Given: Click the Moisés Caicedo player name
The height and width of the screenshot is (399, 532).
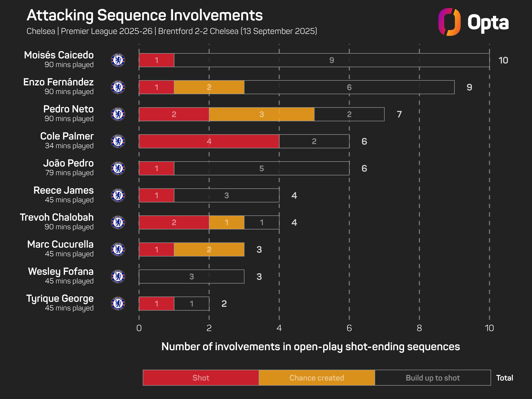Looking at the screenshot, I should click(59, 55).
